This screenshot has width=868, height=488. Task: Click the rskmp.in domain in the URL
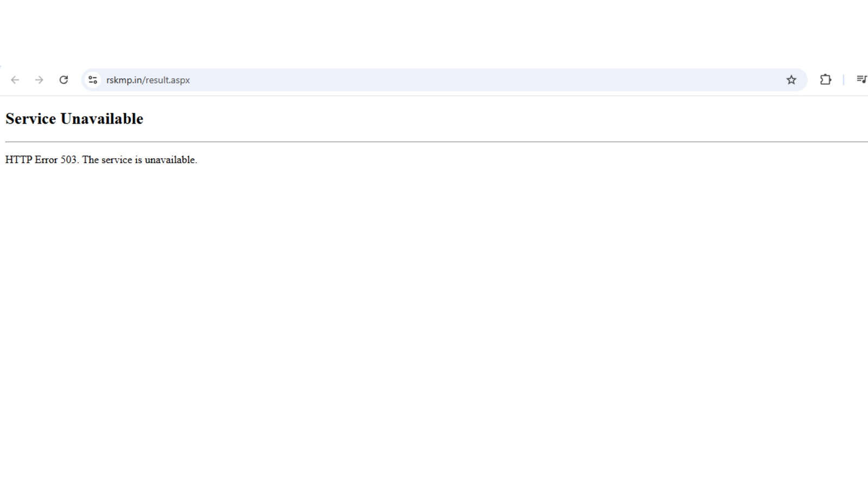coord(124,80)
